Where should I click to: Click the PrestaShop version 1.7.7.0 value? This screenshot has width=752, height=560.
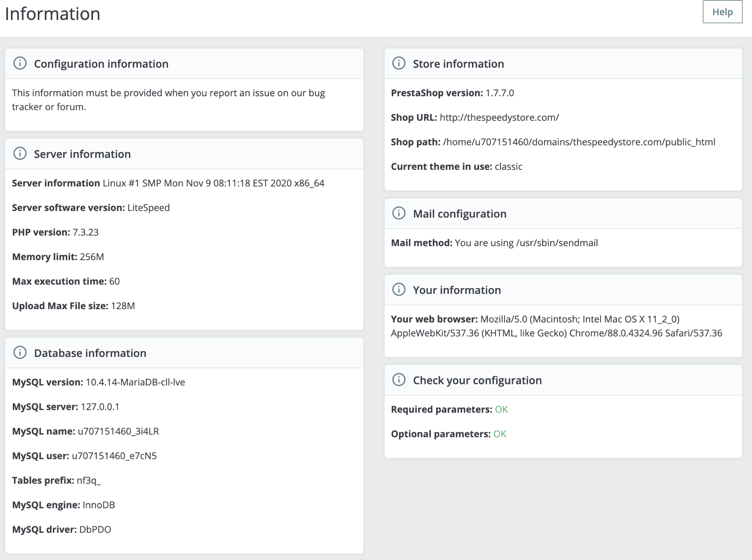[x=499, y=93]
